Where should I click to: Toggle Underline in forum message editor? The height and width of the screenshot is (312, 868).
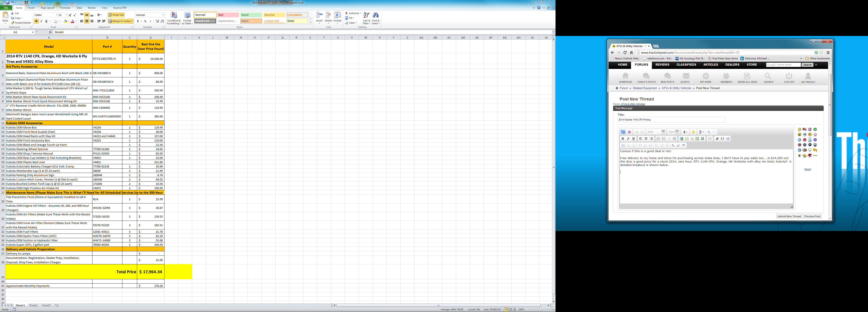coord(633,139)
